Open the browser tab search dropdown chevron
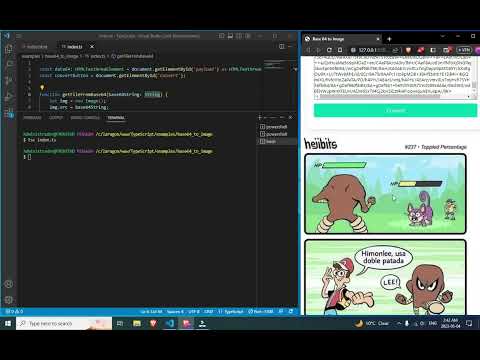480x360 pixels. [x=443, y=36]
